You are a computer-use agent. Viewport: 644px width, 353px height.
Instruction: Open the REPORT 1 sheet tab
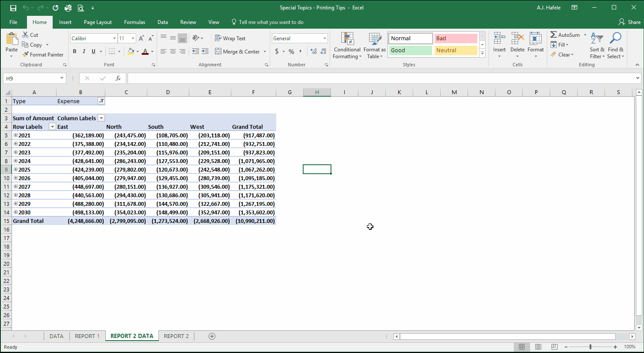[x=87, y=336]
